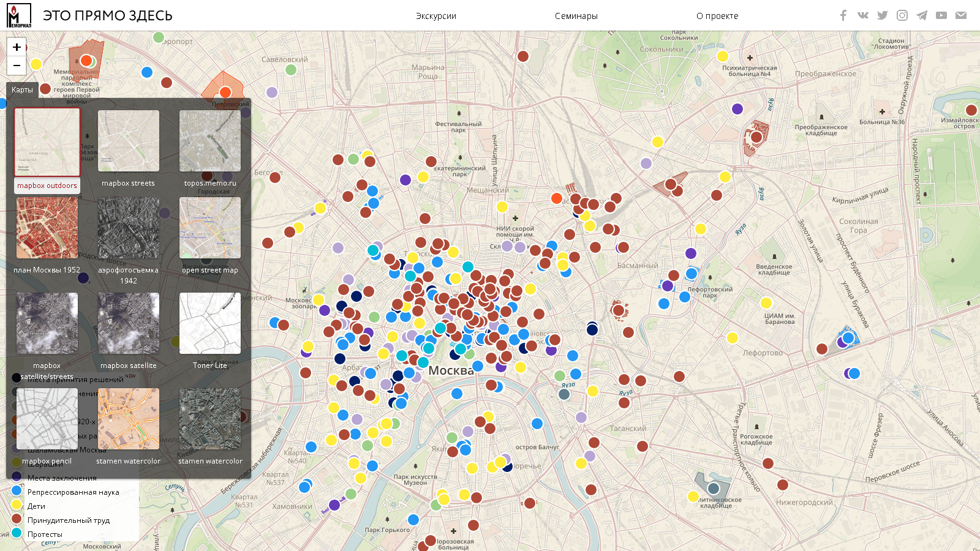The image size is (980, 551).
Task: Click the VK social network icon
Action: click(x=863, y=15)
